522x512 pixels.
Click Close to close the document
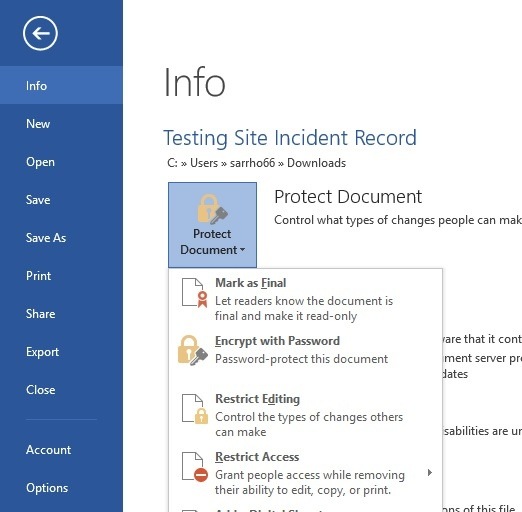point(61,390)
